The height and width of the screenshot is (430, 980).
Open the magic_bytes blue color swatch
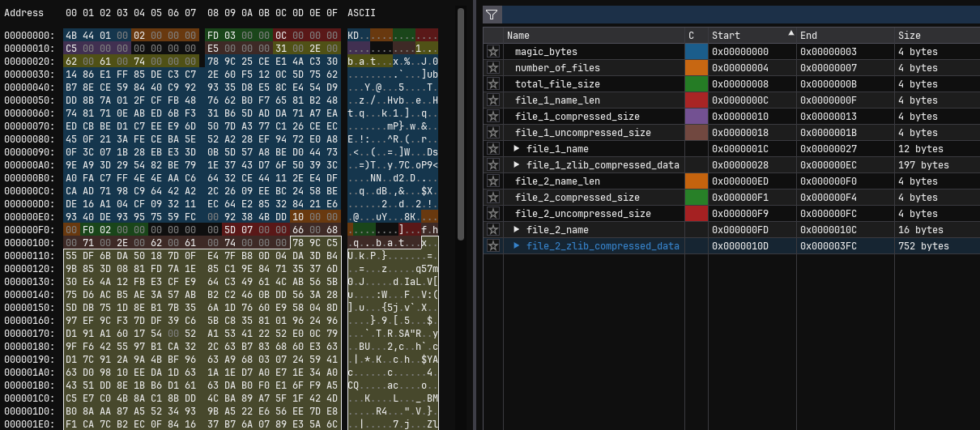tap(696, 52)
